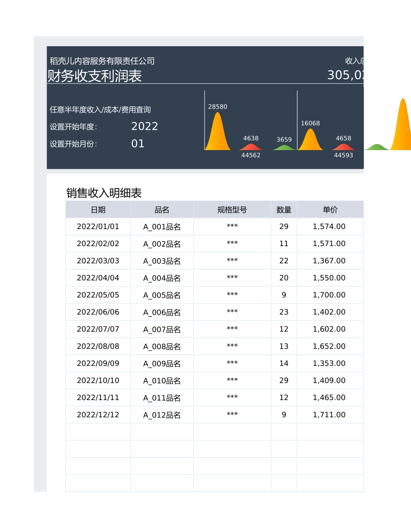Click the start year input showing 2022
This screenshot has height=532, width=411.
144,126
